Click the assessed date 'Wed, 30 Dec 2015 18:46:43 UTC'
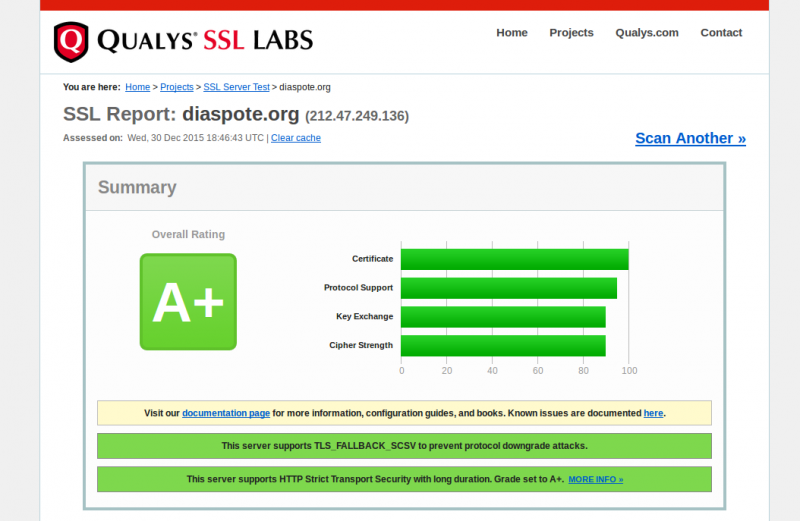 [x=195, y=138]
